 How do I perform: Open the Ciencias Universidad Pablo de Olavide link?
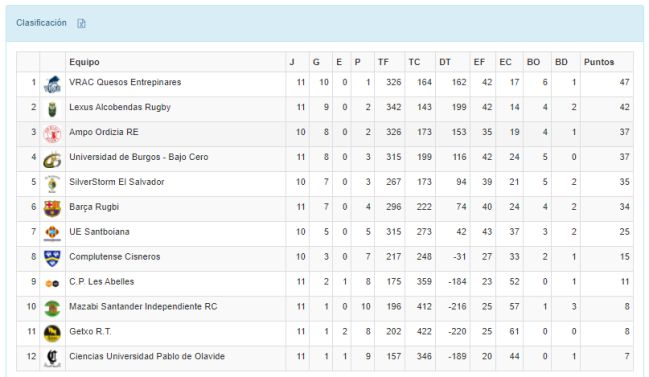(147, 356)
